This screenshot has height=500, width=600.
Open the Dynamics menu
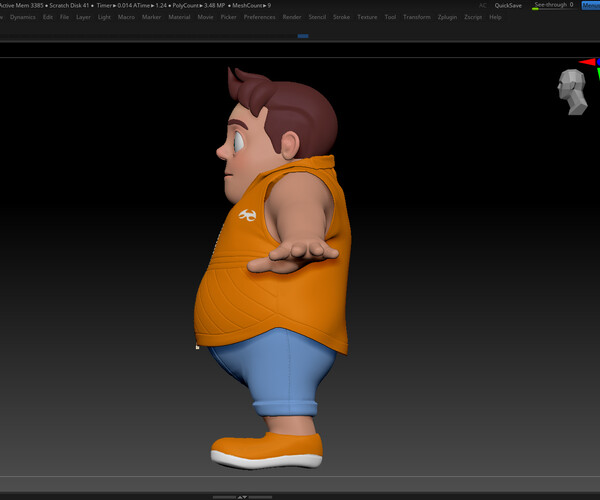(x=22, y=17)
